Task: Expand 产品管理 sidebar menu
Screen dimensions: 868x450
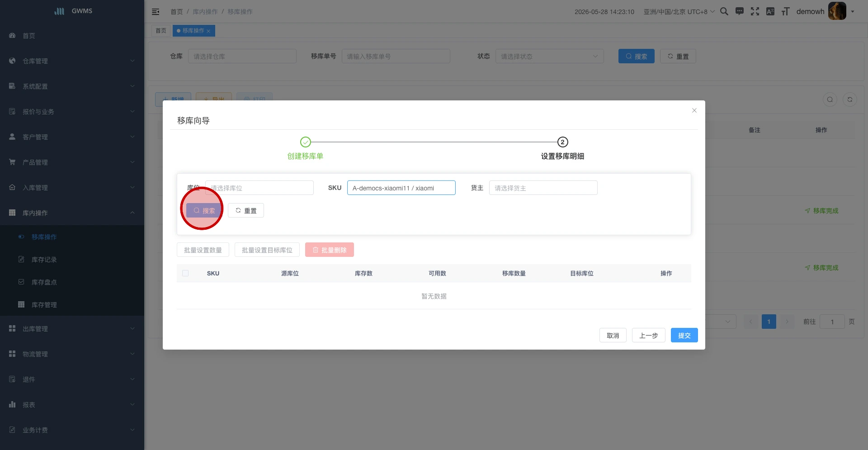Action: pos(72,162)
